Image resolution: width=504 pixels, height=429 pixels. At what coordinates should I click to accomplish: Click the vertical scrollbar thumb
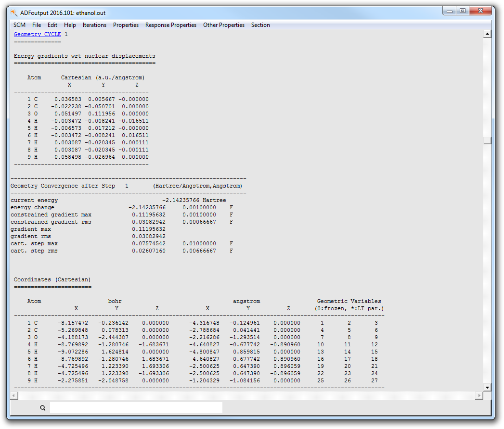click(487, 140)
